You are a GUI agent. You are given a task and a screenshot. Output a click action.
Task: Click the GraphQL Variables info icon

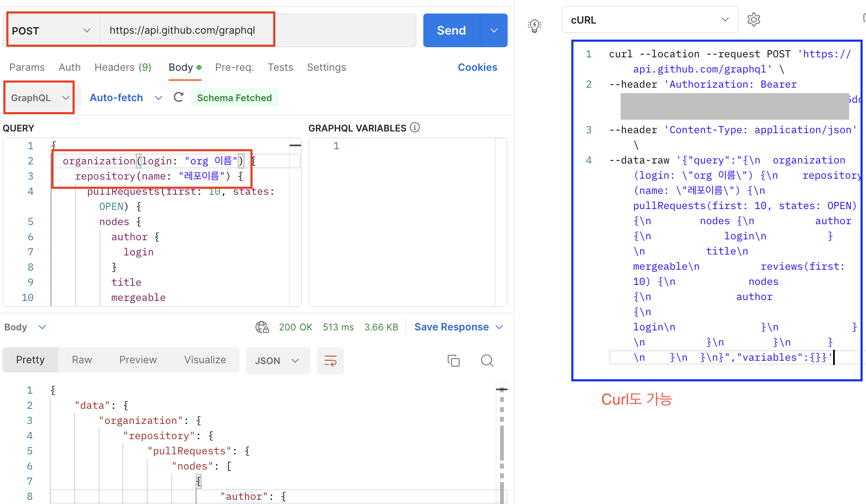415,128
